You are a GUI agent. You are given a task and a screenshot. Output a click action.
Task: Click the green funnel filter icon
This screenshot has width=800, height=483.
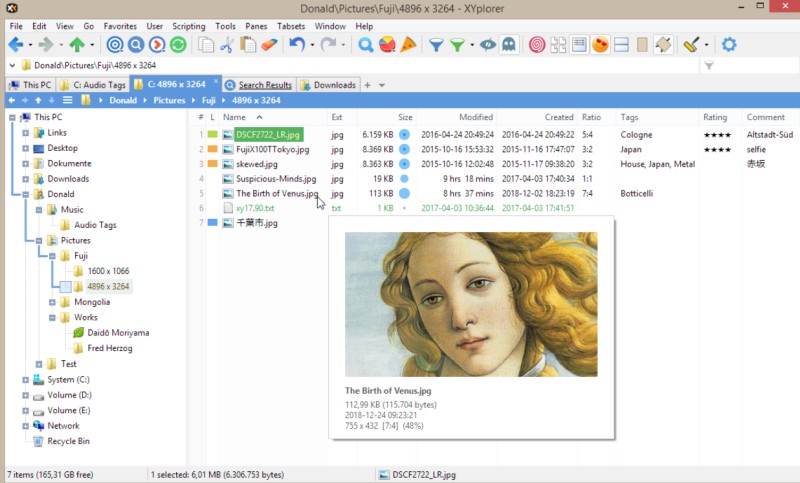click(457, 45)
